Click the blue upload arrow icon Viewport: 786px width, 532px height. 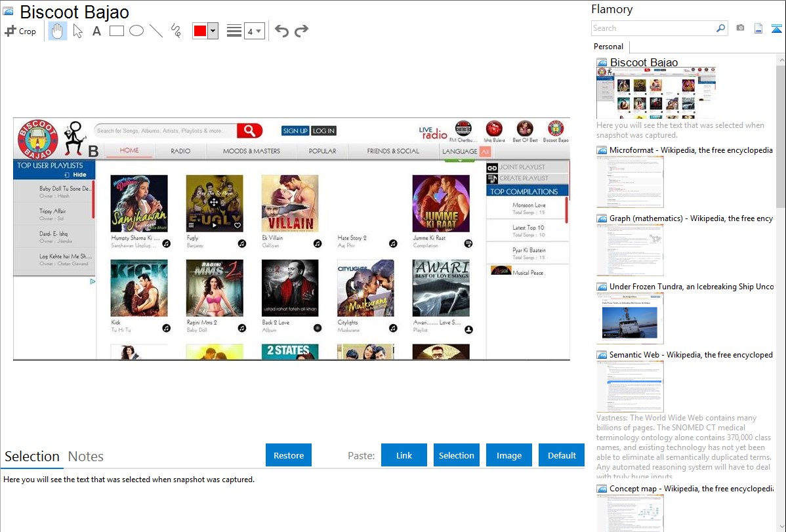pos(776,28)
